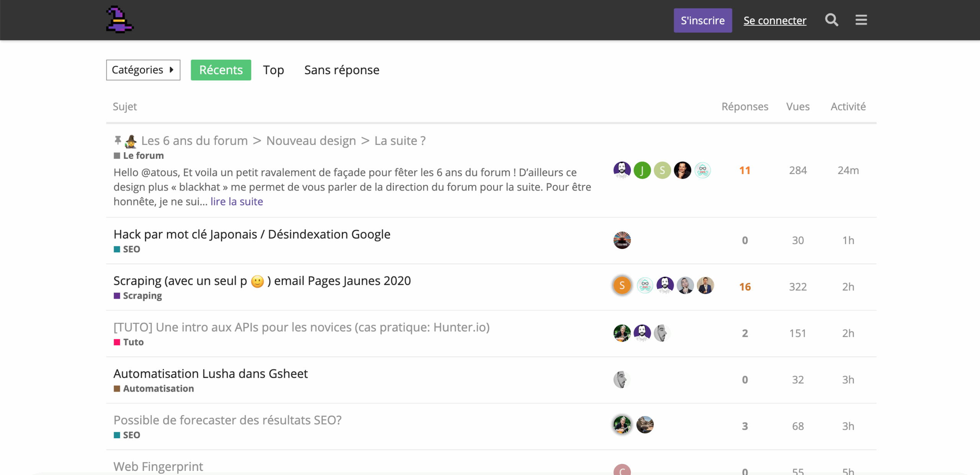The height and width of the screenshot is (475, 980).
Task: Click the 16 replies count
Action: (745, 287)
